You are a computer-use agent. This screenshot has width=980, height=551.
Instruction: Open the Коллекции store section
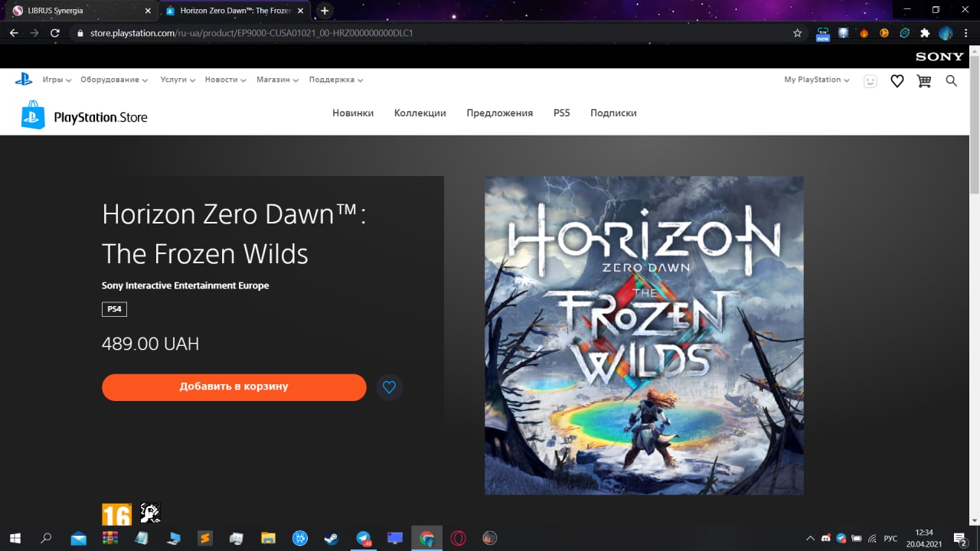(420, 112)
